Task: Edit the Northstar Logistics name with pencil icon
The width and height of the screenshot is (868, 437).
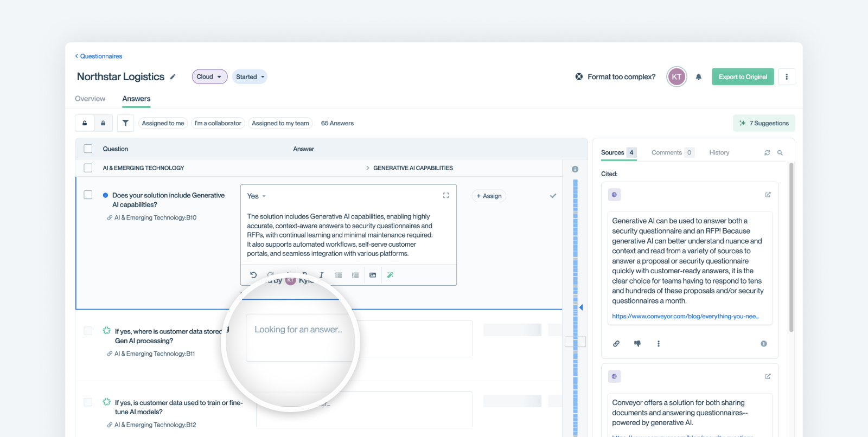Action: [173, 77]
